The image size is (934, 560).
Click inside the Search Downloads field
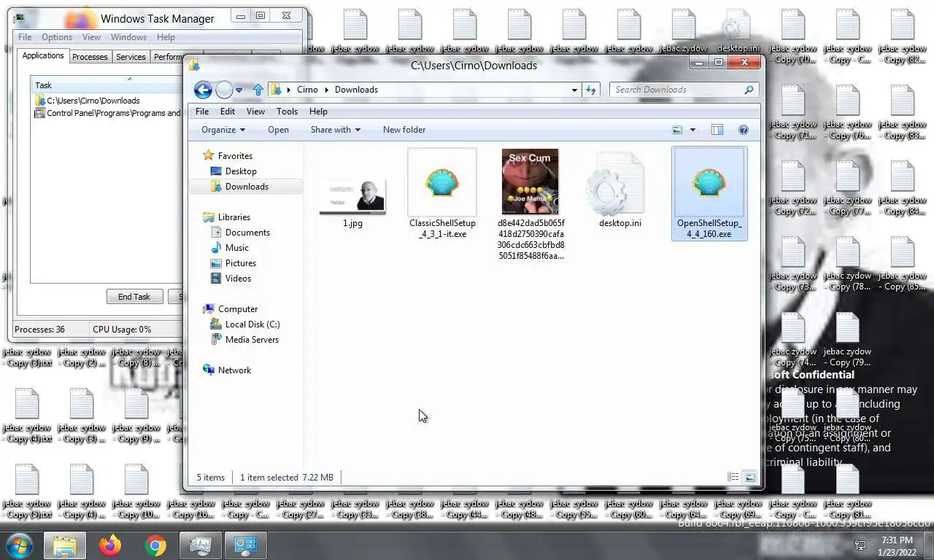[x=675, y=90]
